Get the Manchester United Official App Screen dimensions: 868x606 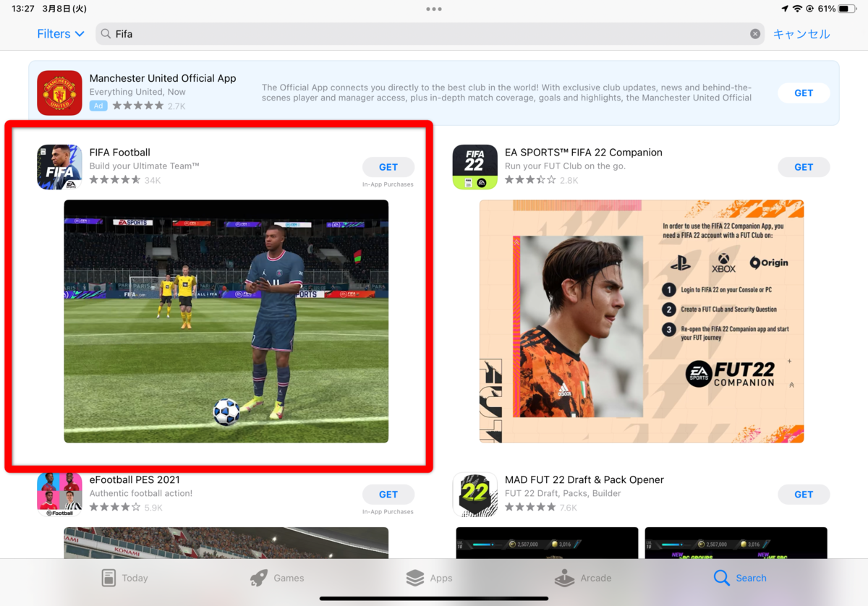pos(804,93)
